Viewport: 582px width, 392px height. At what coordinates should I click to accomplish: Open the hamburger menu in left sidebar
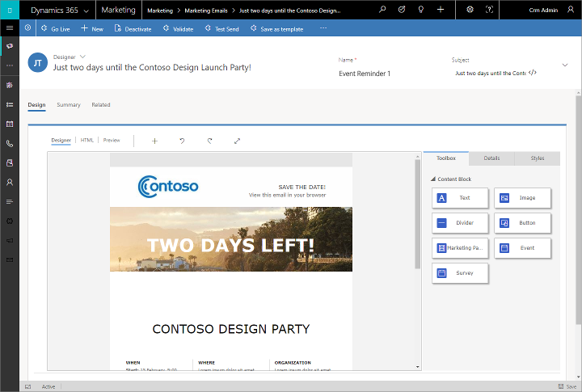(9, 27)
